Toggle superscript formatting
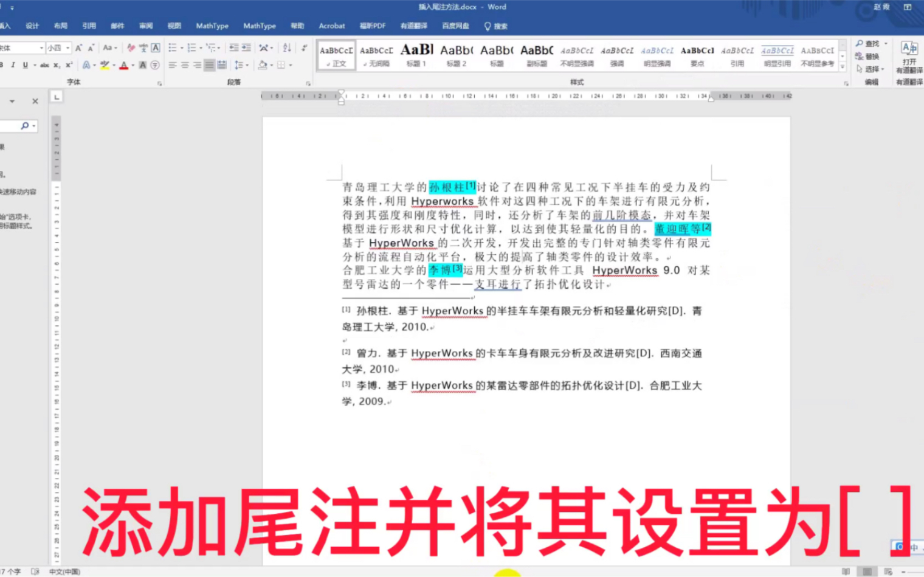Image resolution: width=924 pixels, height=577 pixels. point(69,65)
